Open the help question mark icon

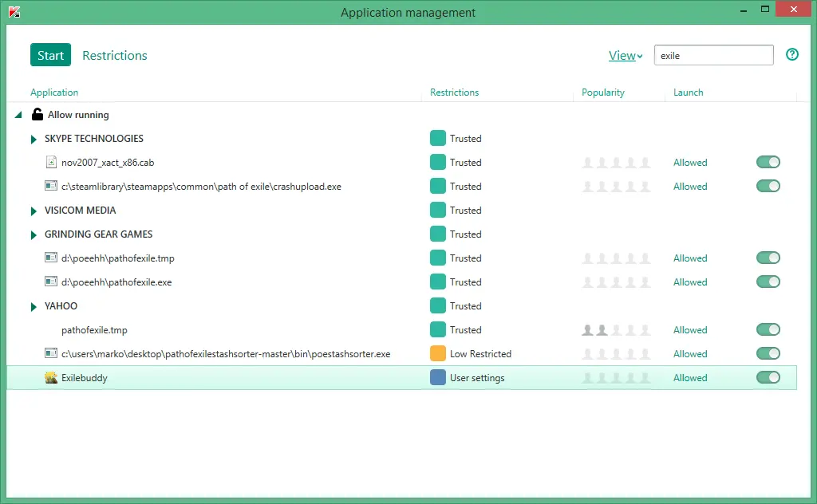point(792,54)
